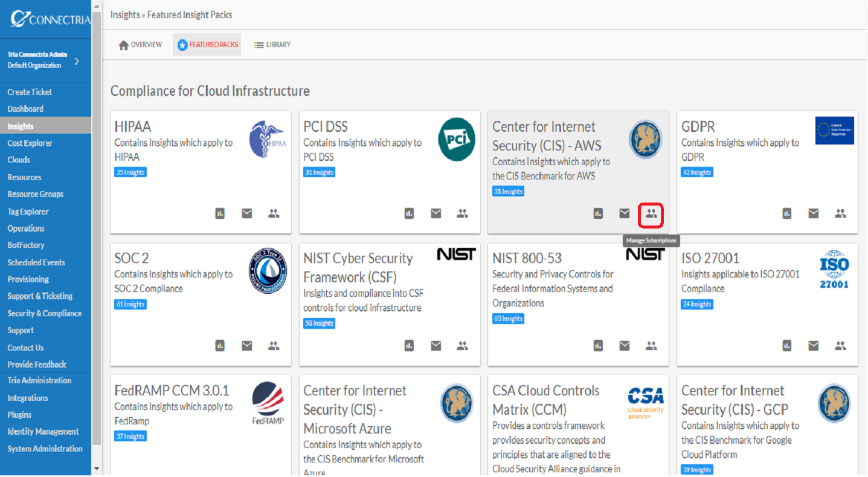Viewport: 868px width, 477px height.
Task: Open Create Ticket in sidebar
Action: (x=30, y=92)
